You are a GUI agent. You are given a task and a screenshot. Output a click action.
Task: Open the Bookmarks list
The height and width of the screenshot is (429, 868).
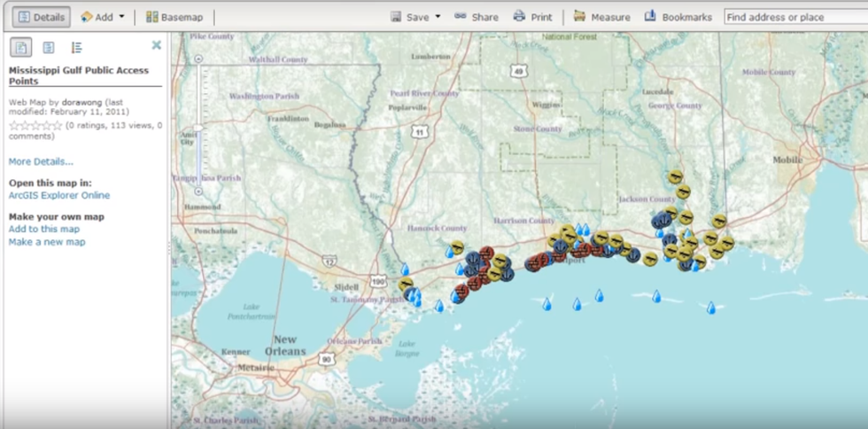click(x=678, y=17)
